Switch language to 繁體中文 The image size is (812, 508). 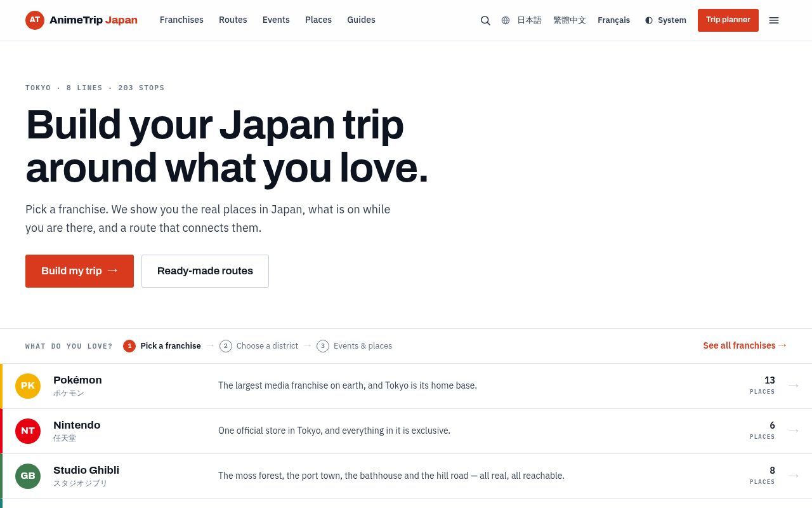point(570,20)
